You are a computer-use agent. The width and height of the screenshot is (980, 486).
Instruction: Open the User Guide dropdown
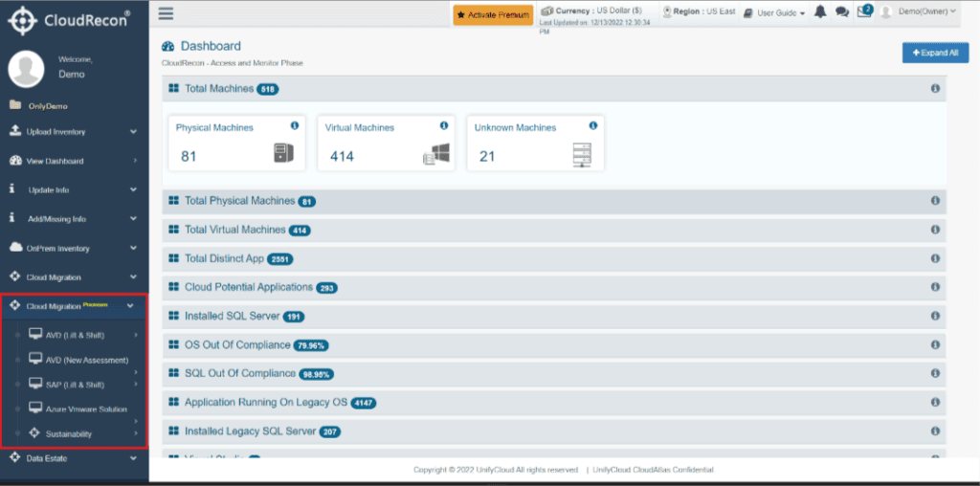(773, 12)
